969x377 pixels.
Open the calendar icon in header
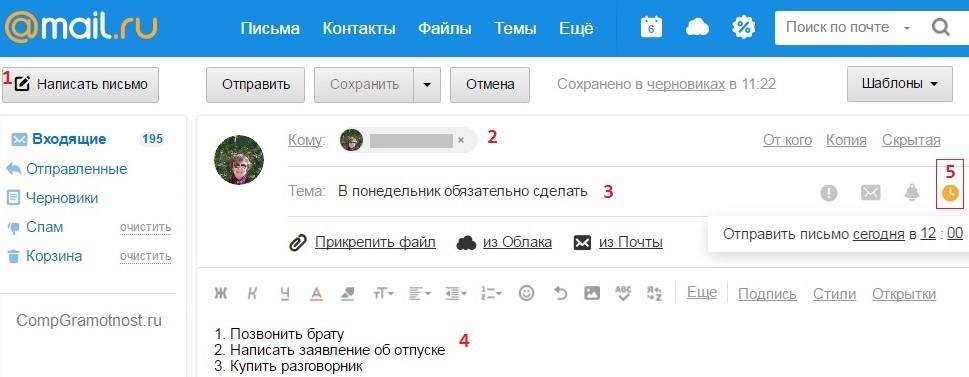pyautogui.click(x=651, y=28)
